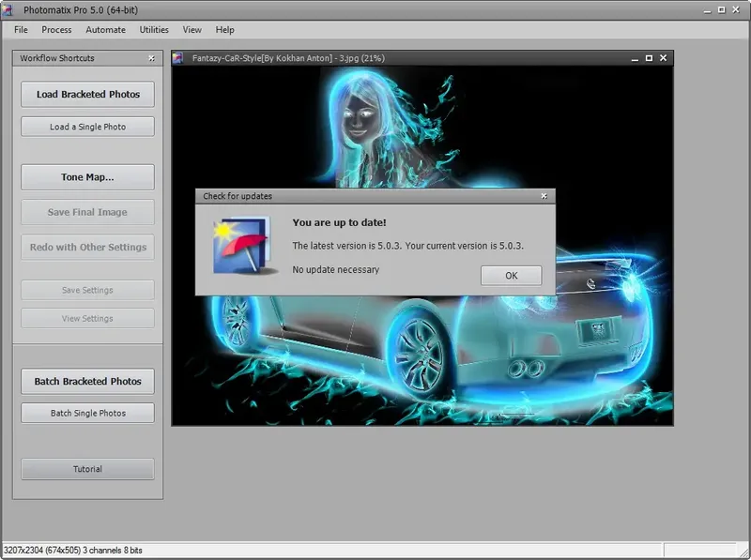Start the Tone Map... process

point(87,176)
